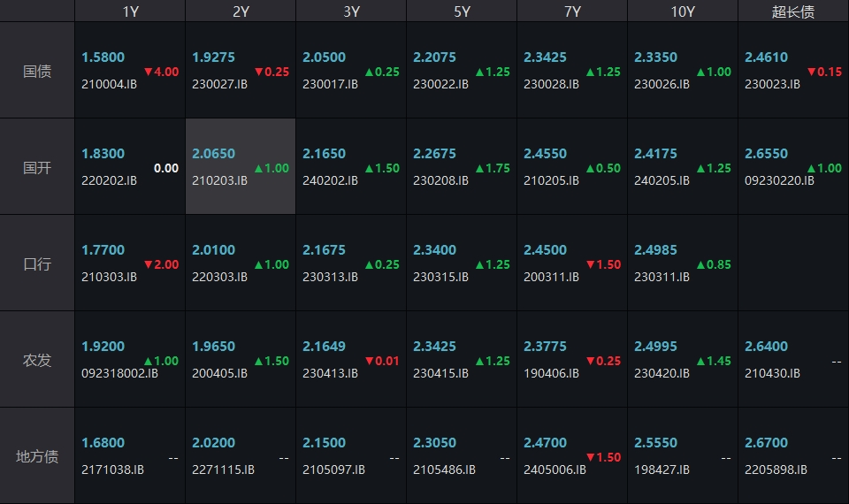The width and height of the screenshot is (849, 504).
Task: Click the 1.5800 yield value
Action: pyautogui.click(x=103, y=57)
